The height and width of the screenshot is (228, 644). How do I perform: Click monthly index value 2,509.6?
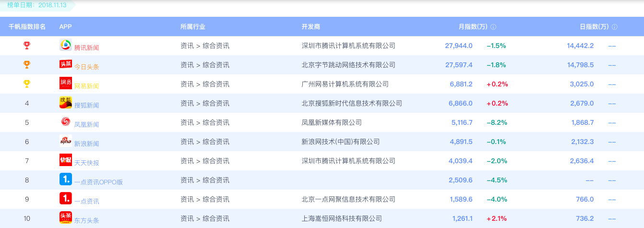click(x=461, y=180)
